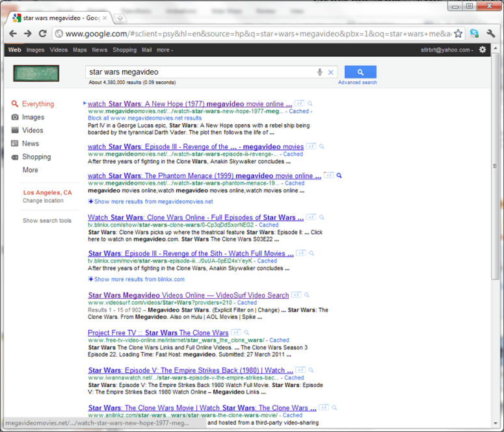Open Google options gear icon
The image size is (504, 432).
483,50
